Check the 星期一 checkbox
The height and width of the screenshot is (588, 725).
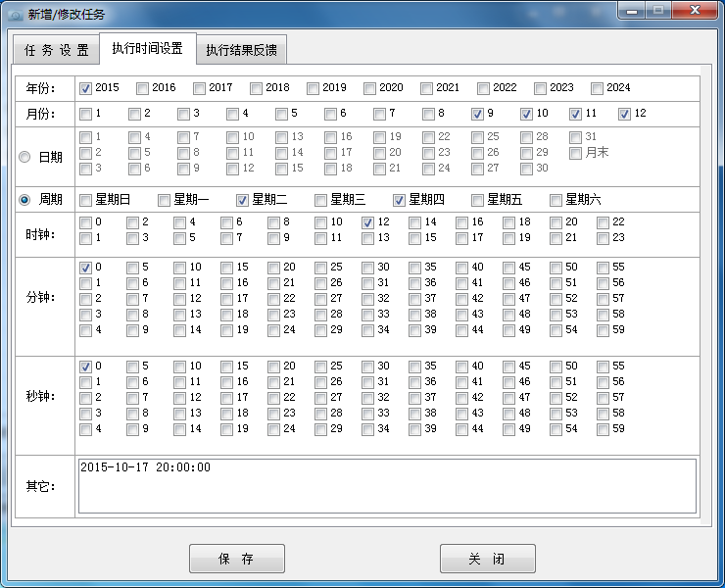[164, 200]
